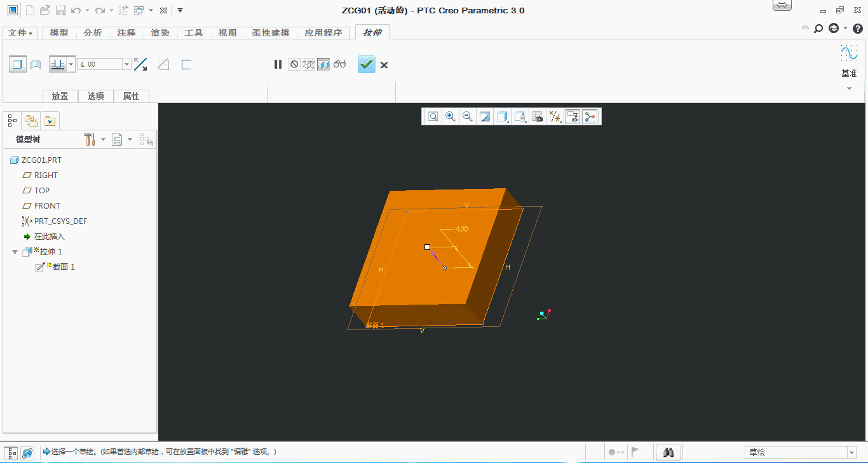The height and width of the screenshot is (463, 868).
Task: Expand the depth value dropdown list
Action: (x=127, y=64)
